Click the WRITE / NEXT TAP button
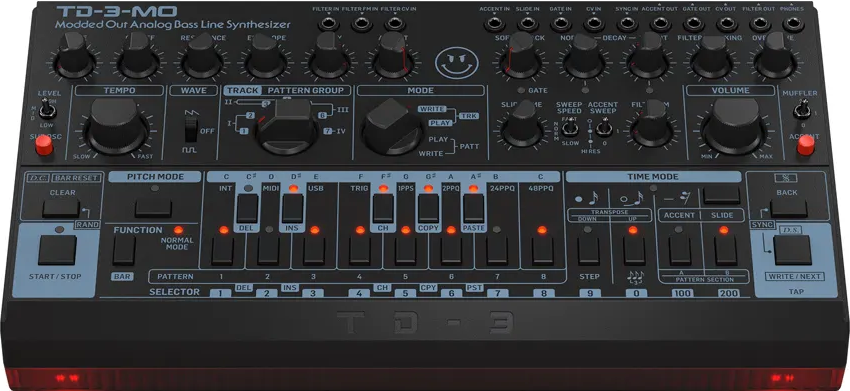850x391 pixels. click(793, 250)
